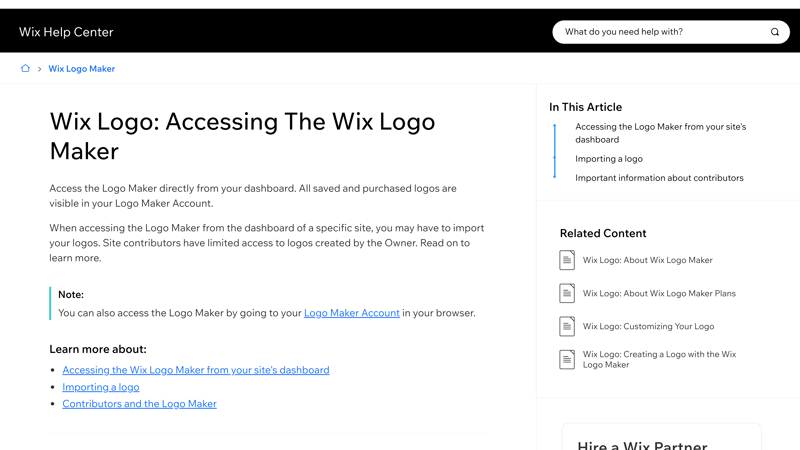
Task: Open related article About Wix Logo Maker
Action: coord(648,260)
